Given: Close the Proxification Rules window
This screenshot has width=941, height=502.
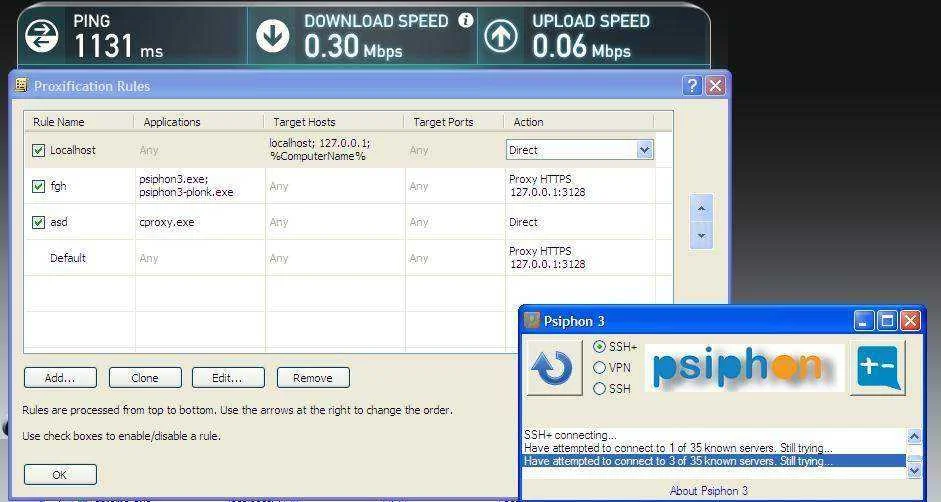Looking at the screenshot, I should pos(715,85).
